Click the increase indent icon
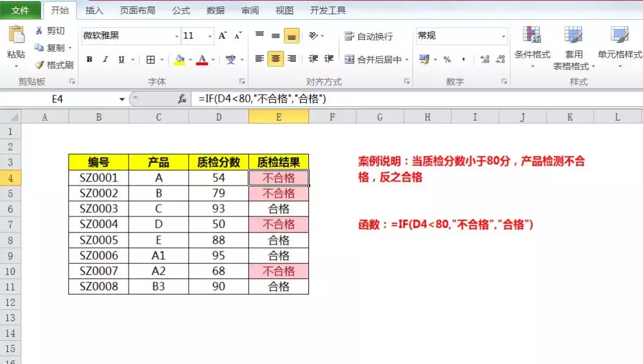The height and width of the screenshot is (364, 643). 329,59
